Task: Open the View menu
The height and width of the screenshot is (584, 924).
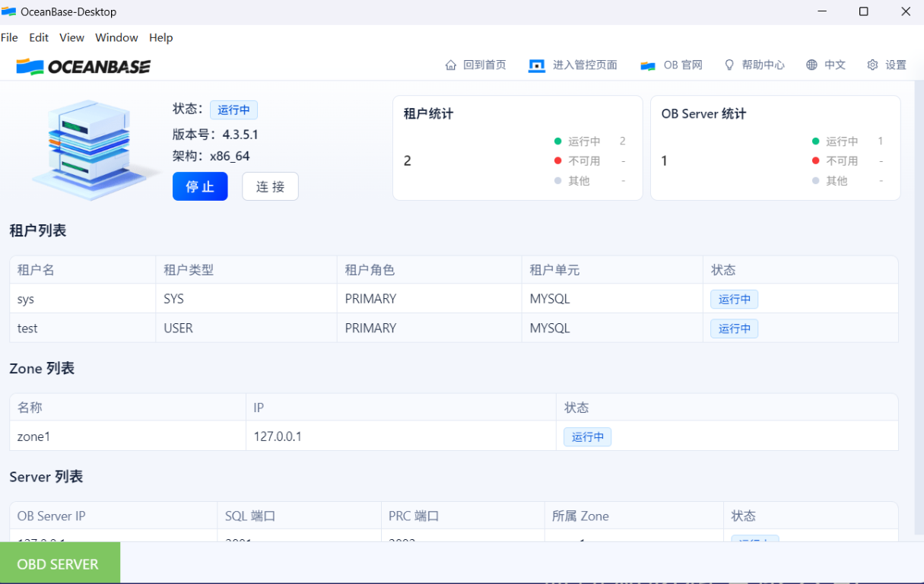Action: point(71,37)
